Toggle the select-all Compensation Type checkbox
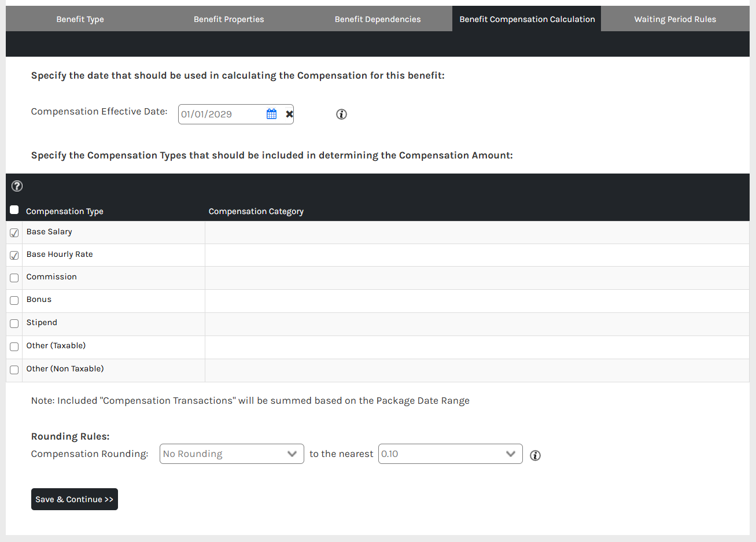 tap(14, 209)
